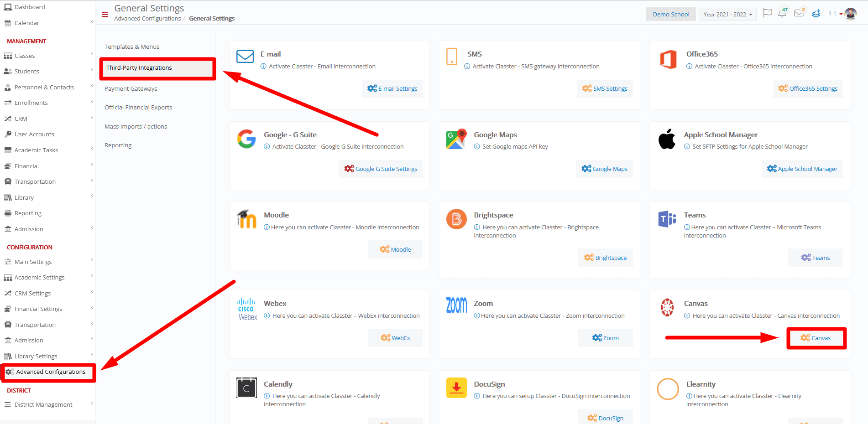Click the Google G logo
This screenshot has height=424, width=868.
click(246, 139)
